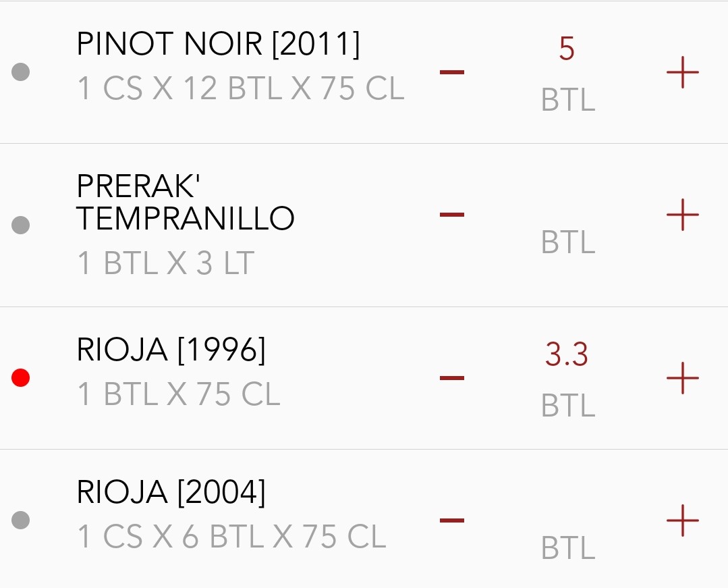Open the Pinot Noir [2011] item name

(218, 45)
